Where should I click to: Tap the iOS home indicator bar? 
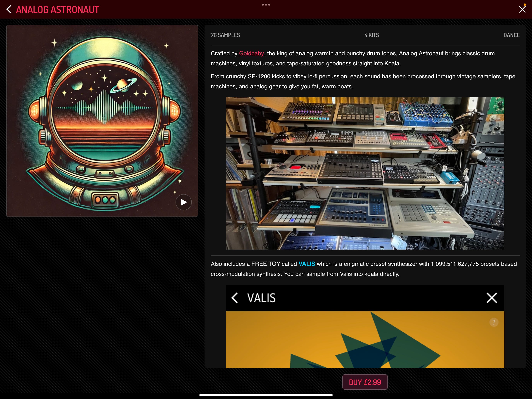coord(266,395)
